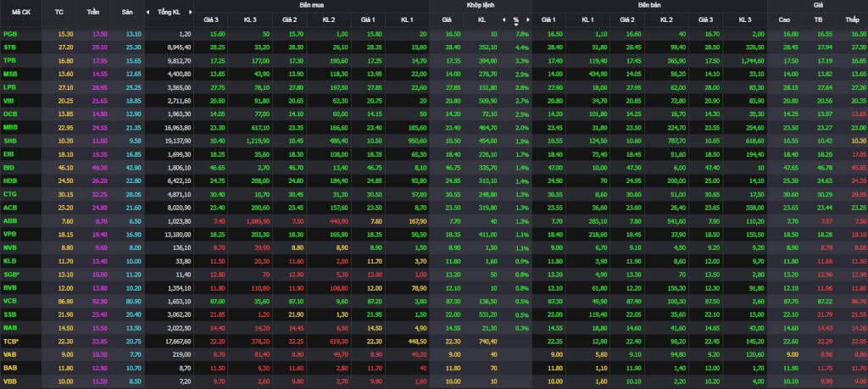Image resolution: width=868 pixels, height=389 pixels.
Task: Sort by the Mã CK column header
Action: click(x=20, y=12)
